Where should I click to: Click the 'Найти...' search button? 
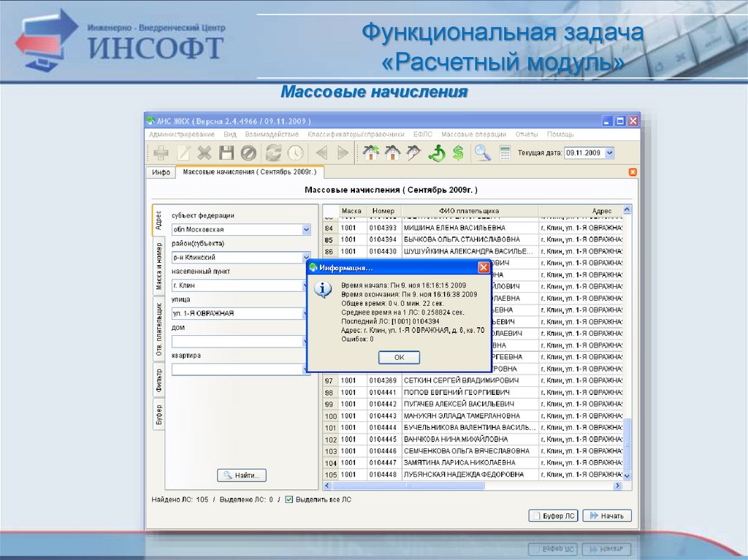(243, 475)
